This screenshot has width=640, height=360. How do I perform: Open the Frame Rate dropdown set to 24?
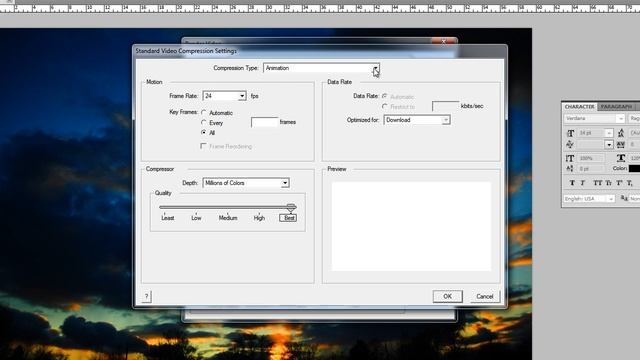tap(224, 96)
